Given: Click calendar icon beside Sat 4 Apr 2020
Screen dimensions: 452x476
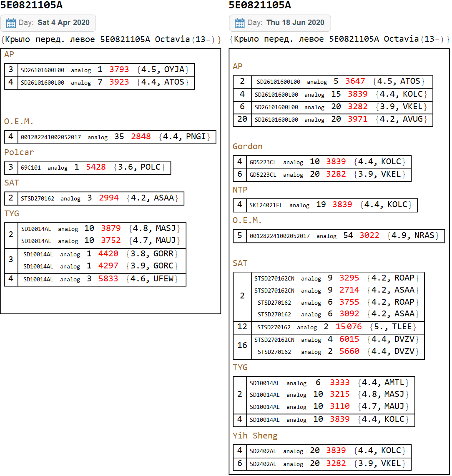Looking at the screenshot, I should pyautogui.click(x=11, y=23).
